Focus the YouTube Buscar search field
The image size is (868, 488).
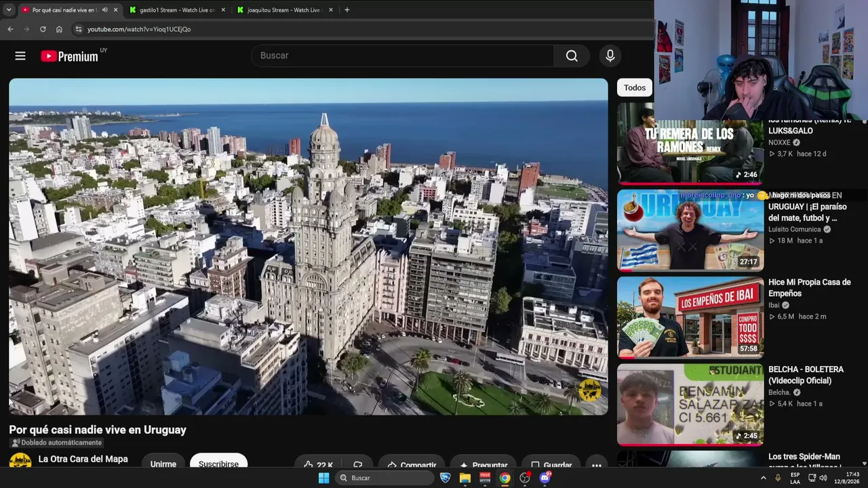click(402, 56)
